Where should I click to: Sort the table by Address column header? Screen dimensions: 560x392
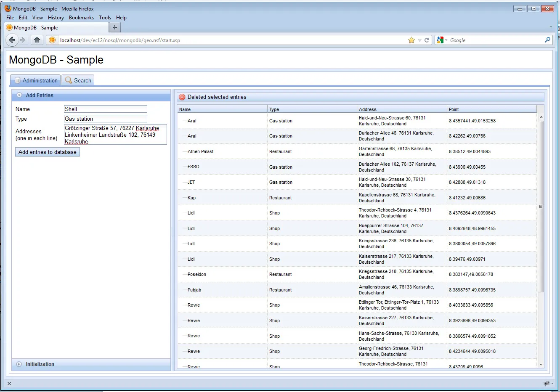[x=401, y=109]
